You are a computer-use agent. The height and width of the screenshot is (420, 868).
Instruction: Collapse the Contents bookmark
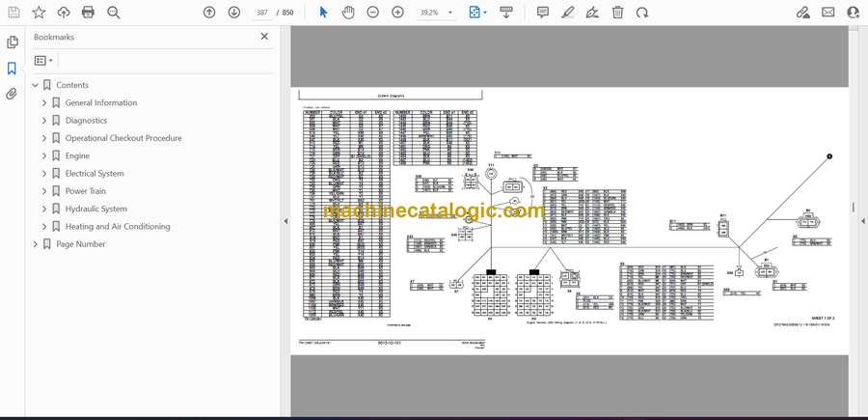[36, 85]
